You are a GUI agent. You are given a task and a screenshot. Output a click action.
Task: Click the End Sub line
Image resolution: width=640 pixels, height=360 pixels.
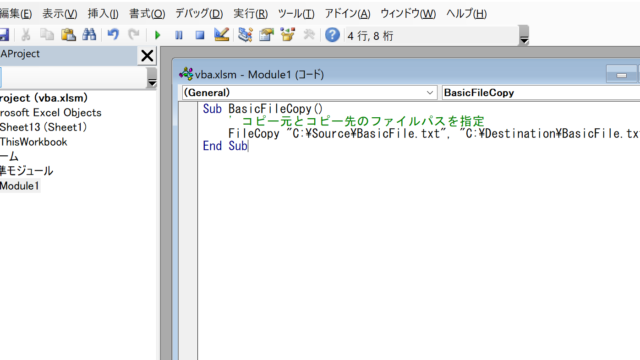(225, 146)
